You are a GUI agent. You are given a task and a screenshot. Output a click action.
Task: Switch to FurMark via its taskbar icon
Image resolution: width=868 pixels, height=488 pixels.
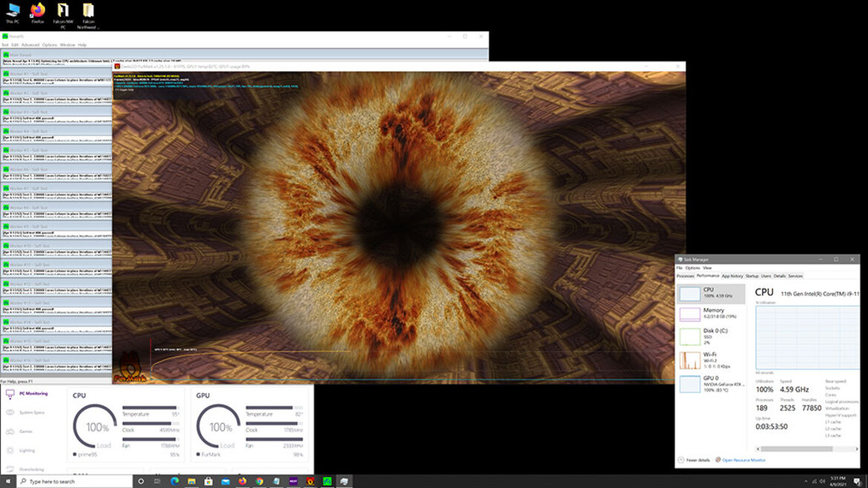point(311,481)
